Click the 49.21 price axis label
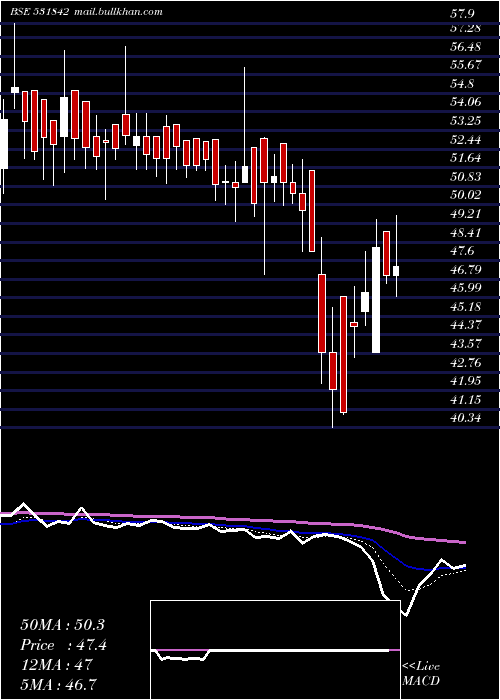This screenshot has width=500, height=700. point(466,214)
